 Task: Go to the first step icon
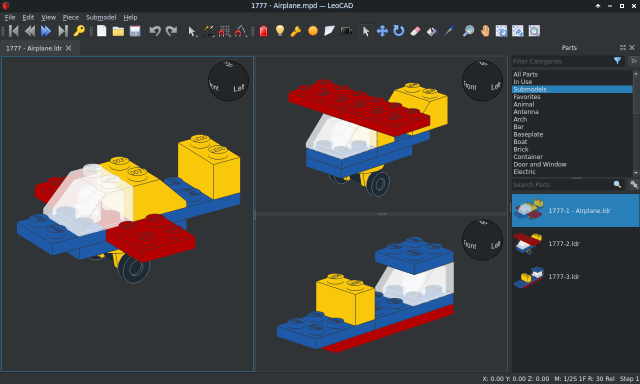(13, 31)
